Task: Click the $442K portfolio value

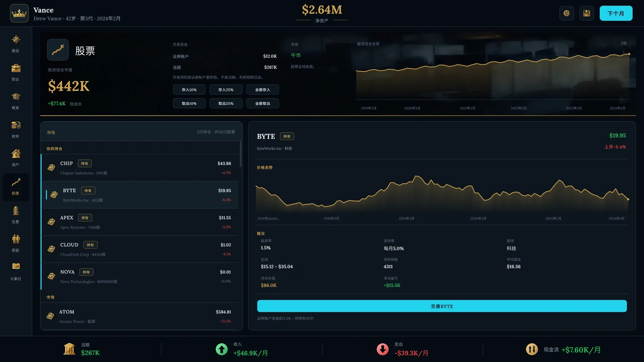Action: pos(69,86)
